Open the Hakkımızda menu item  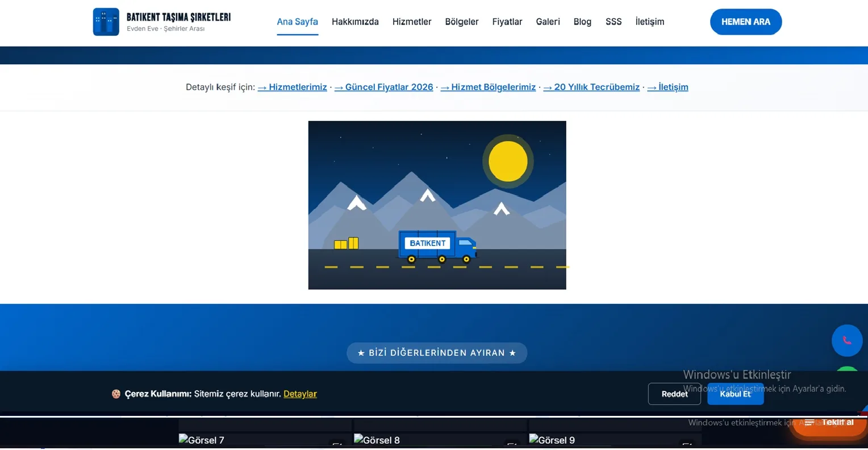coord(355,22)
